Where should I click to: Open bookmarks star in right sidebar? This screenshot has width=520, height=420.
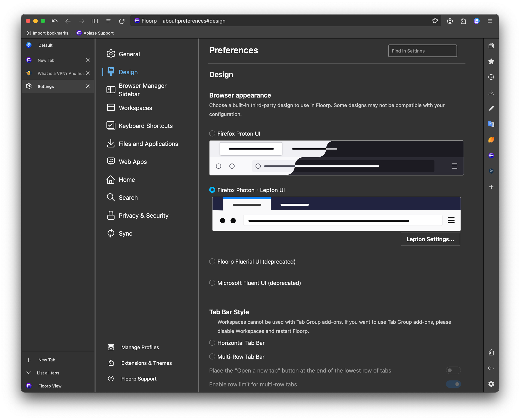point(491,61)
